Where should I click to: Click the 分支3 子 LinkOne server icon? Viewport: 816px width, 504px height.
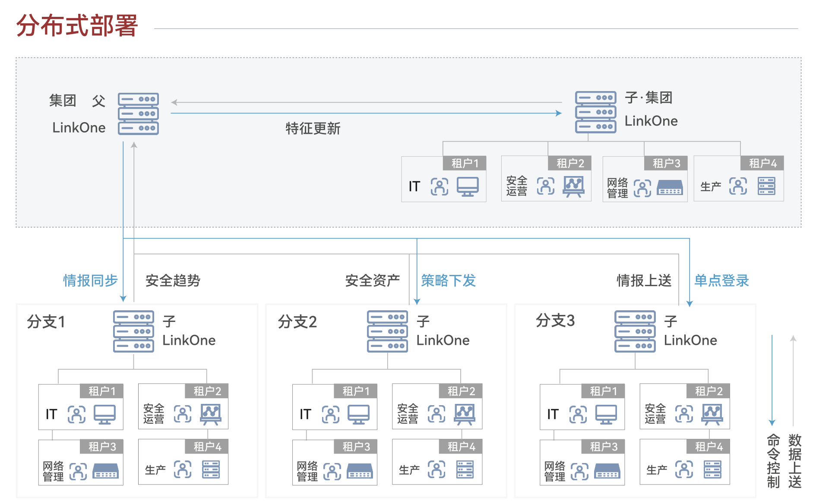point(635,331)
